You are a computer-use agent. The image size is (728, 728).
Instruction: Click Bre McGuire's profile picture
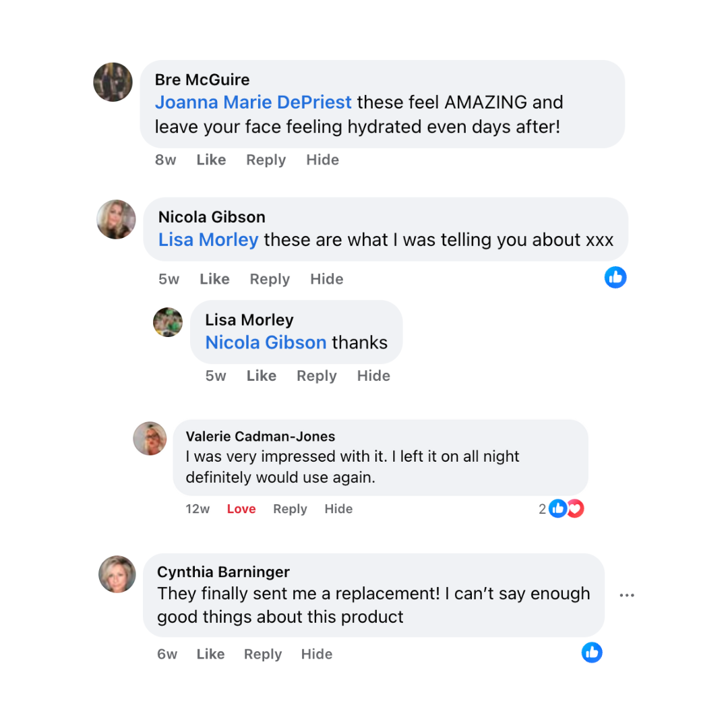point(113,82)
